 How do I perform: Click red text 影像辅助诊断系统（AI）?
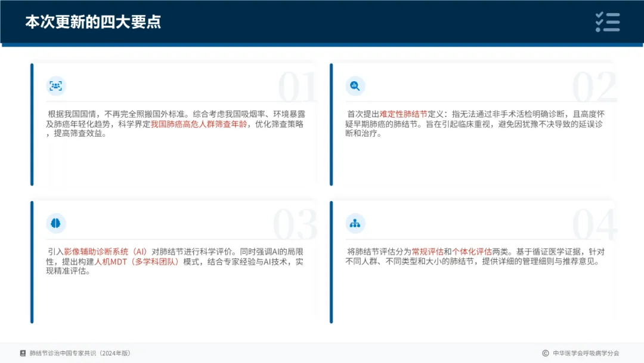pos(106,251)
